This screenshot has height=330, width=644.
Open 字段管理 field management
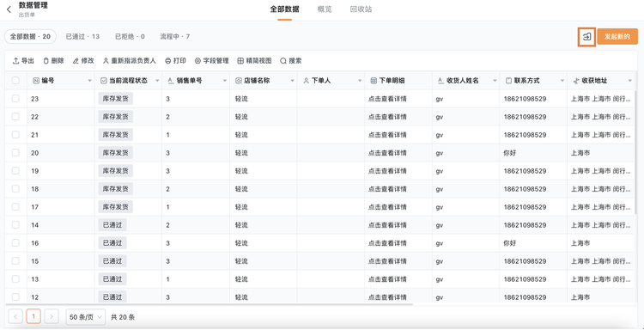211,61
